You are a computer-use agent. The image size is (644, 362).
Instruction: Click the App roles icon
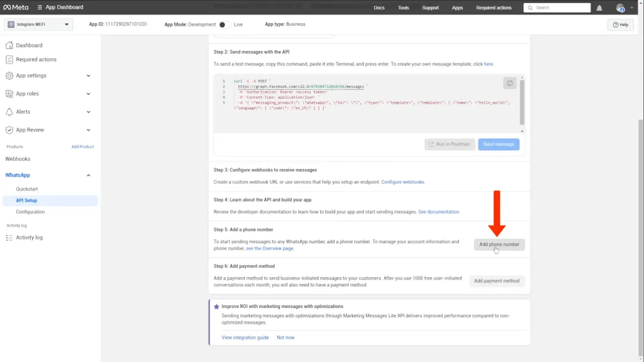tap(9, 94)
